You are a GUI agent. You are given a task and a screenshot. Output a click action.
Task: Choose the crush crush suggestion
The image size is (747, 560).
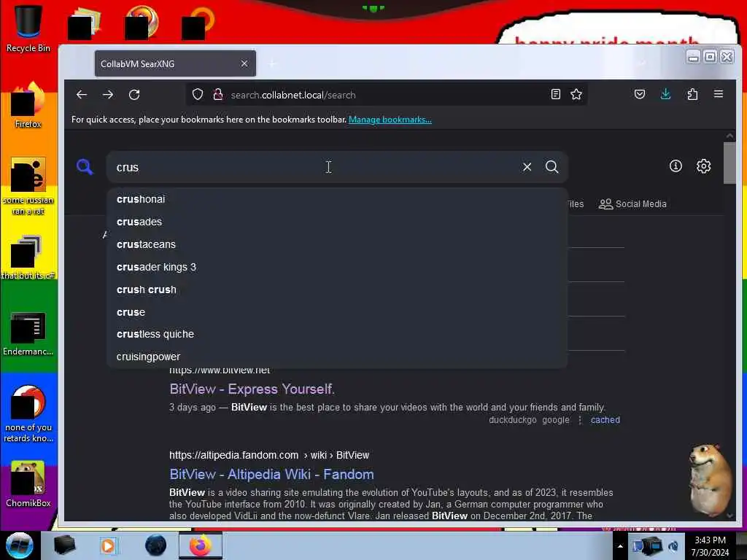337,289
